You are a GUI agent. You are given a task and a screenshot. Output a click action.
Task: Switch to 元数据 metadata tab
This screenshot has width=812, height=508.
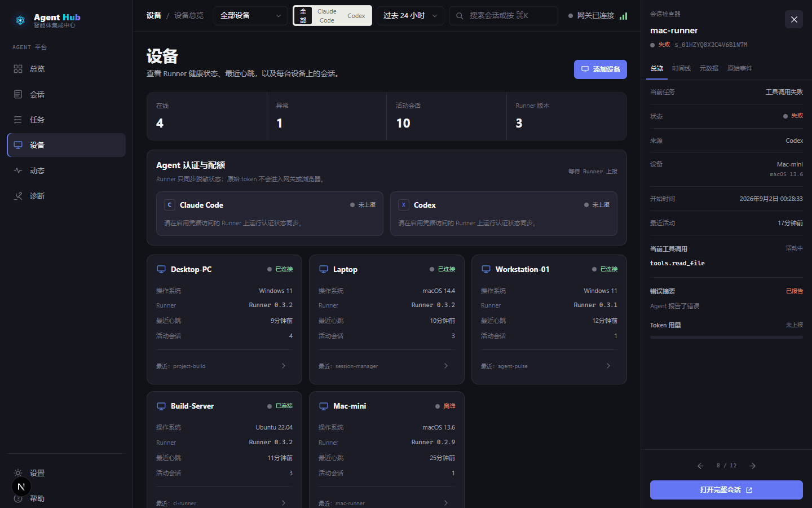coord(709,68)
